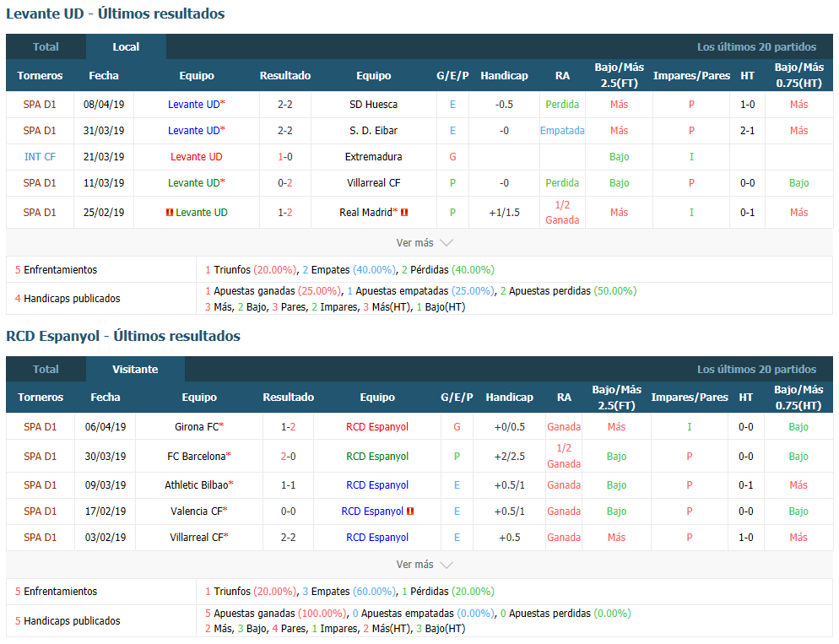Viewport: 839px width, 644px height.
Task: Click red Levante UD in the Extremadura row
Action: (197, 157)
